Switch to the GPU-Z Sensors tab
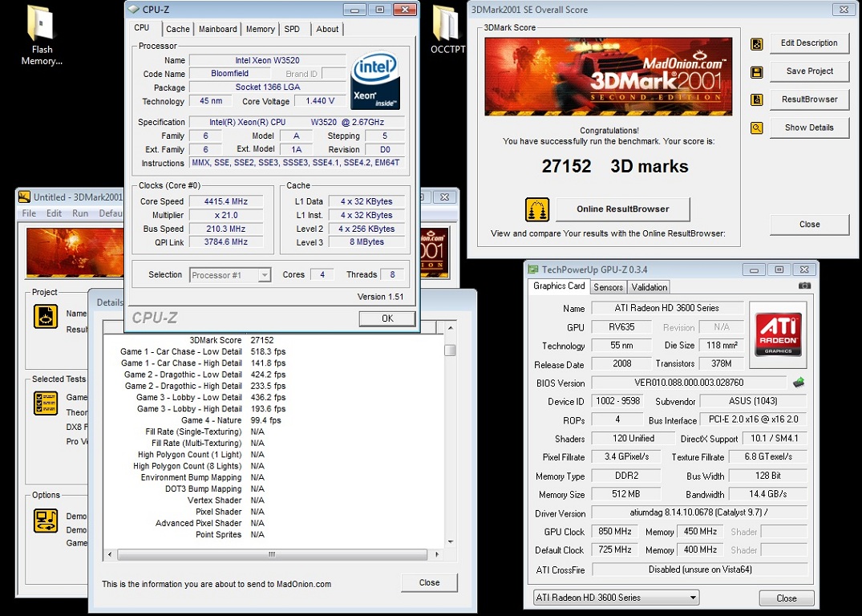 click(608, 287)
